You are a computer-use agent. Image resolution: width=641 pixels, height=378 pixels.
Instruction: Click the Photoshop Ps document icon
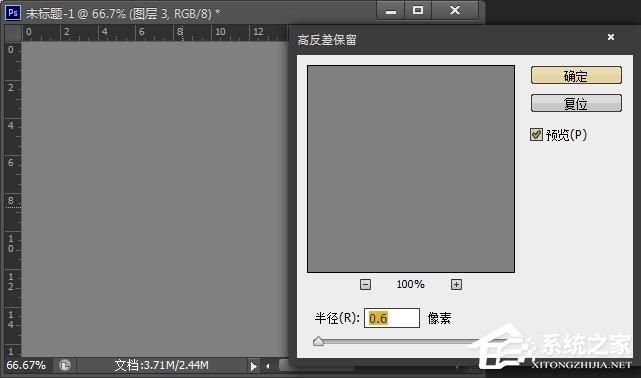[x=13, y=13]
